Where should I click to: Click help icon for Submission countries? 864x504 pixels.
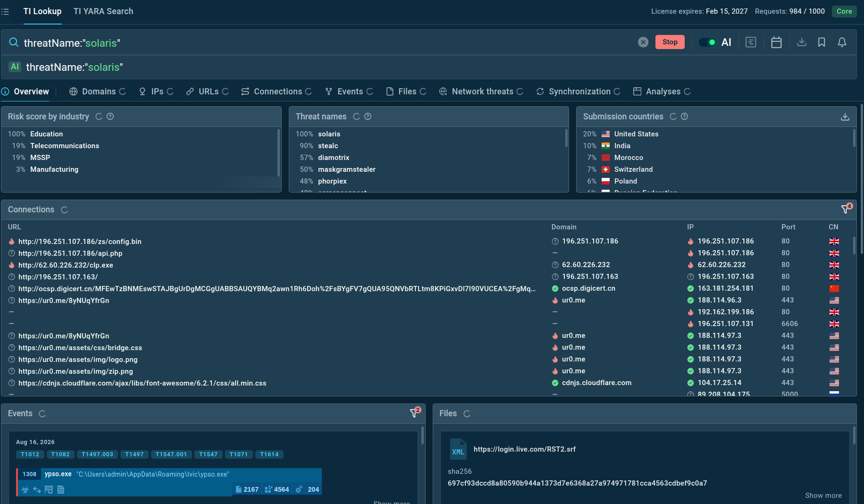point(685,117)
